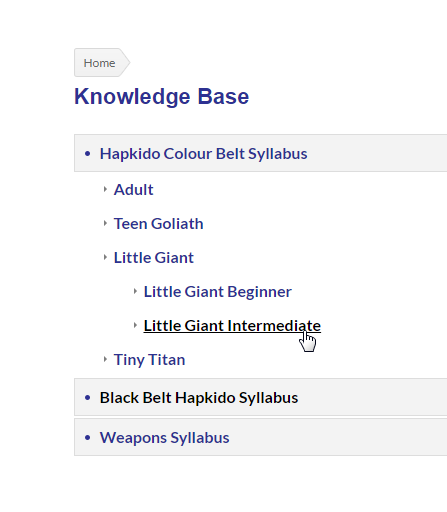Open the Weapons Syllabus section
The image size is (447, 512).
click(164, 438)
